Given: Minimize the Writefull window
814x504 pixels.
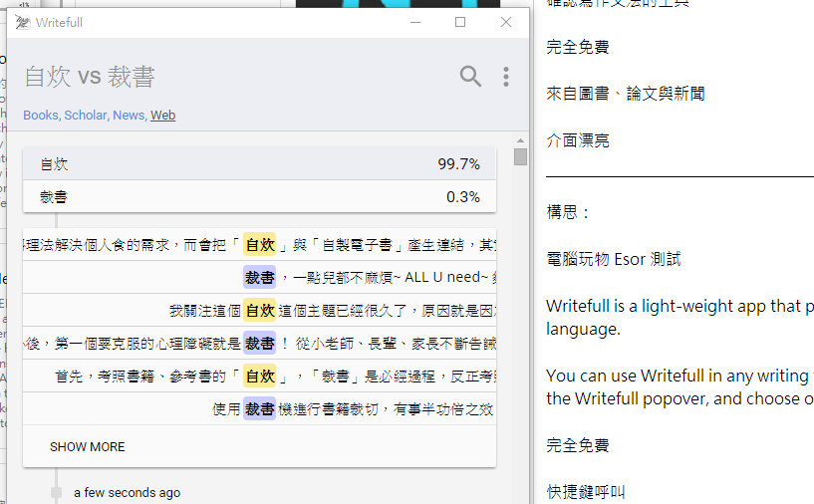Looking at the screenshot, I should coord(415,22).
